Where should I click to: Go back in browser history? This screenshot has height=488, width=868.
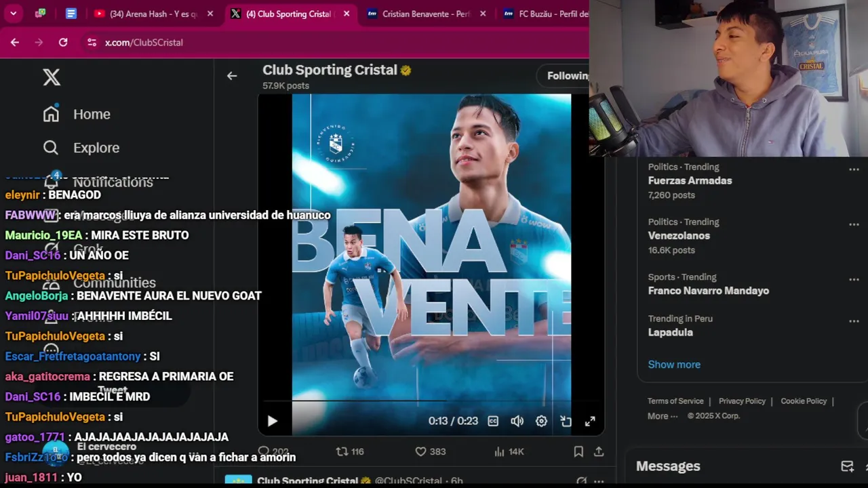tap(15, 42)
